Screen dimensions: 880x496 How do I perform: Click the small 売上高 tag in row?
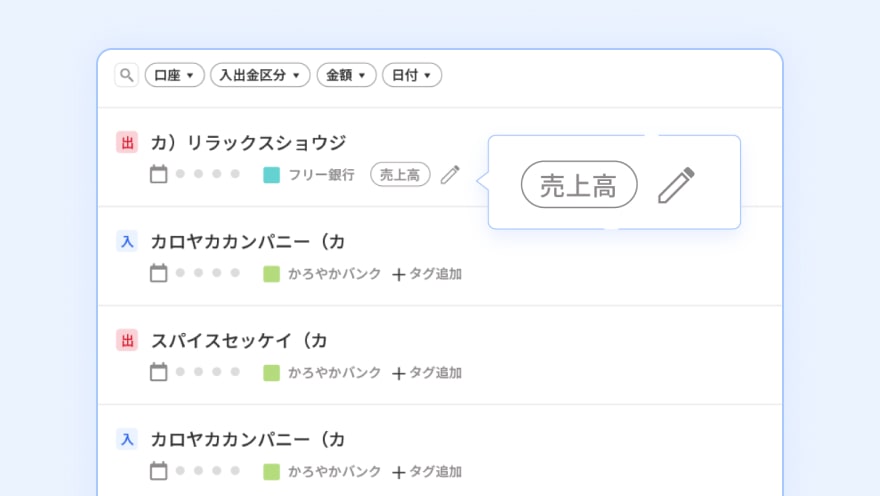click(x=400, y=175)
